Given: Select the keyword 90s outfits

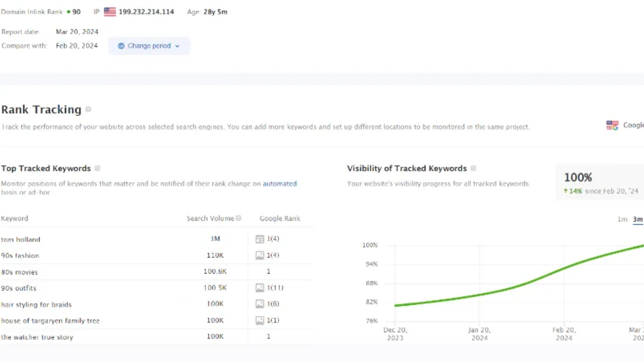Looking at the screenshot, I should (x=19, y=288).
